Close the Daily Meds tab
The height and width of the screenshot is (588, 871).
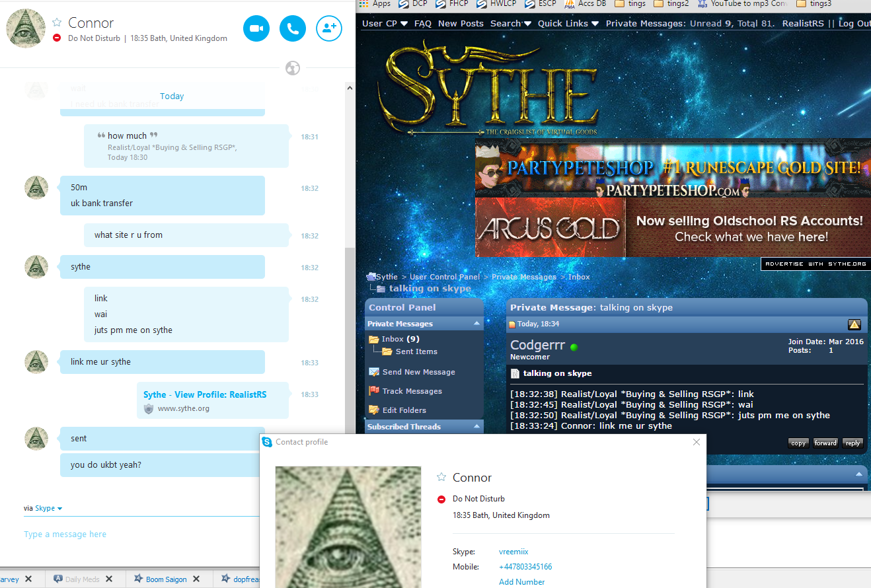(109, 579)
